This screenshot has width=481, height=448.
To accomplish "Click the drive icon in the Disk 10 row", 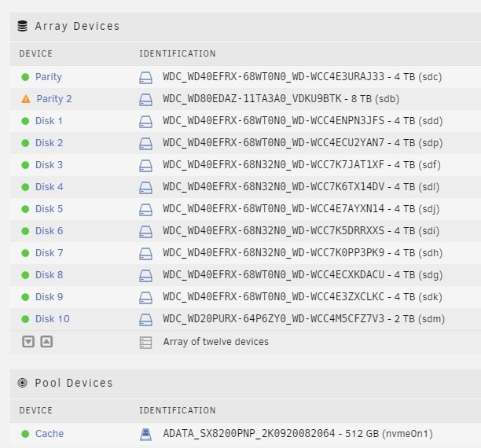I will (x=145, y=320).
